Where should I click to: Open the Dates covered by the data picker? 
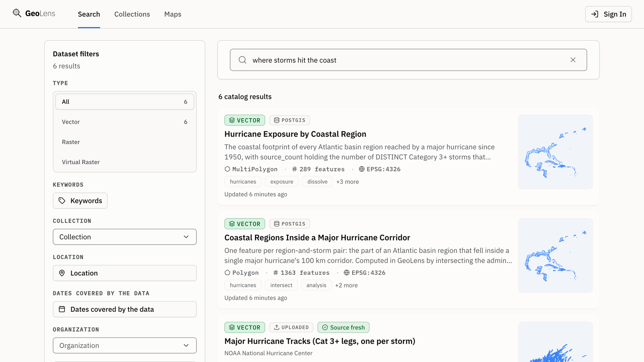[125, 309]
